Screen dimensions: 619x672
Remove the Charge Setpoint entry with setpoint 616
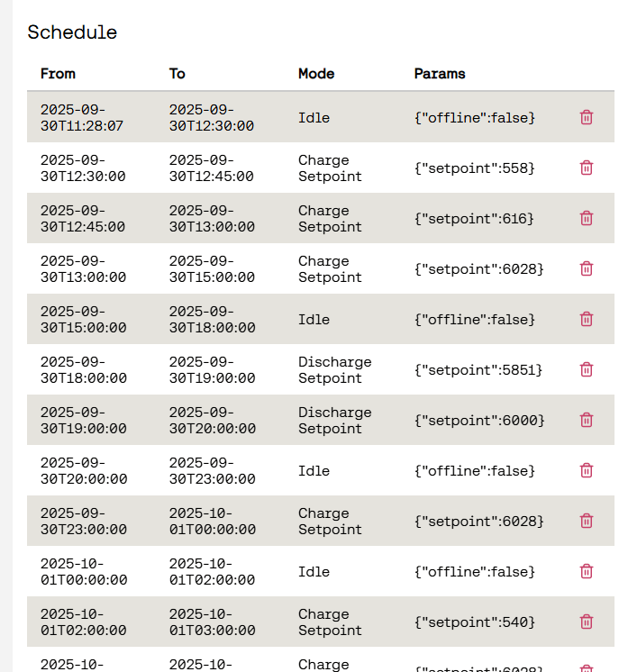pyautogui.click(x=587, y=218)
